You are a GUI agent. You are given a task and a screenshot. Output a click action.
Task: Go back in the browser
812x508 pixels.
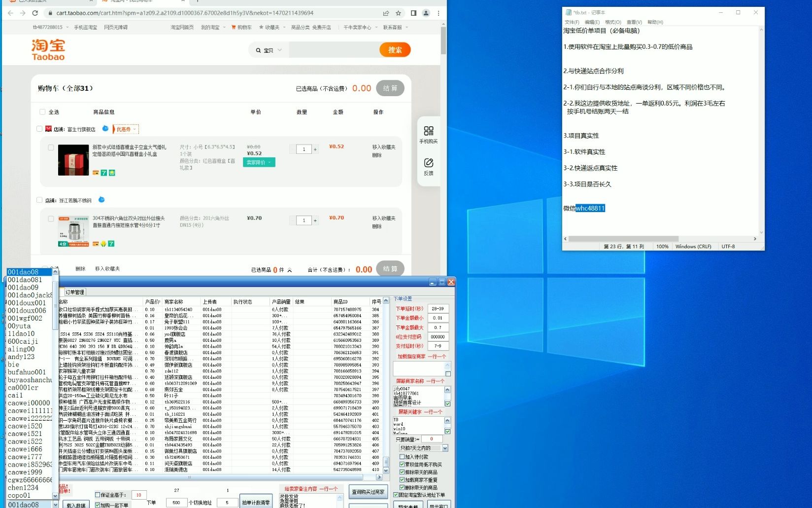click(10, 13)
